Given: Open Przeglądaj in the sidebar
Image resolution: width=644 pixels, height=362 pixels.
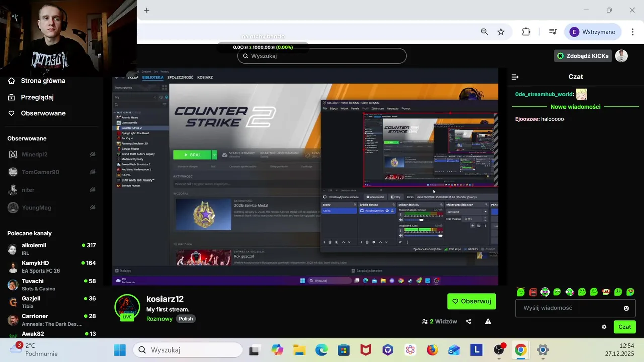Looking at the screenshot, I should coord(31,97).
